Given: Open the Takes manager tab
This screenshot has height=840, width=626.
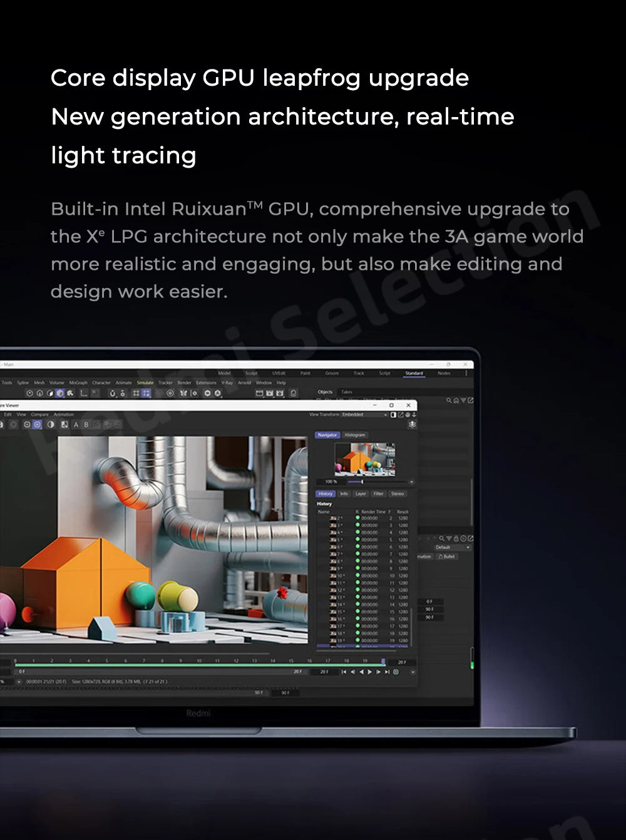Looking at the screenshot, I should click(347, 392).
